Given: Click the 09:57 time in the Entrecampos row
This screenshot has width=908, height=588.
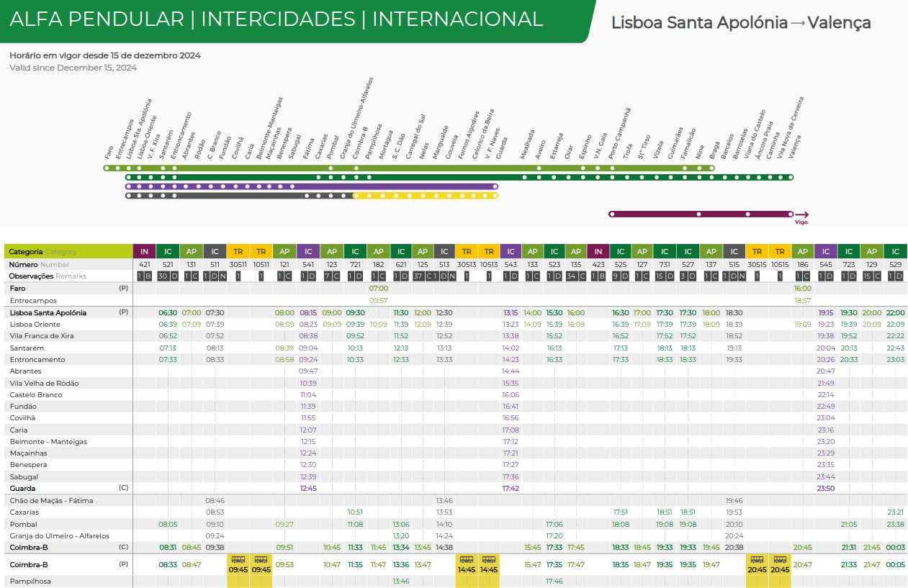Looking at the screenshot, I should pos(379,300).
